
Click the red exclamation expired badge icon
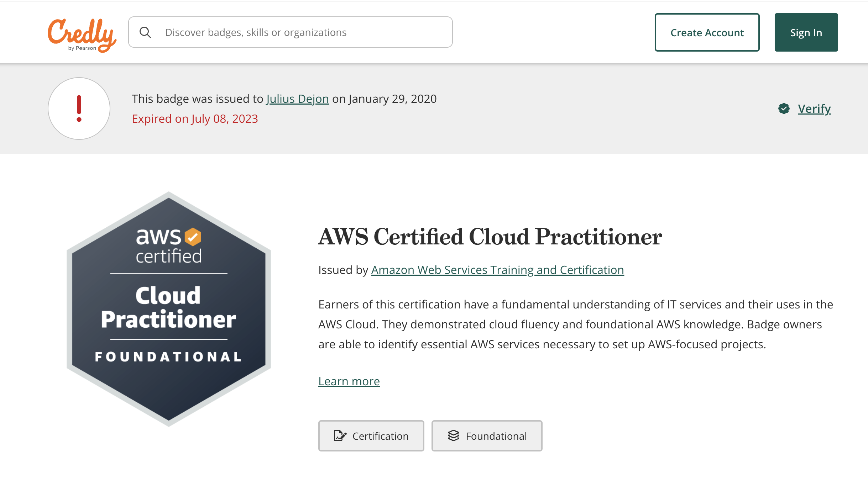79,108
